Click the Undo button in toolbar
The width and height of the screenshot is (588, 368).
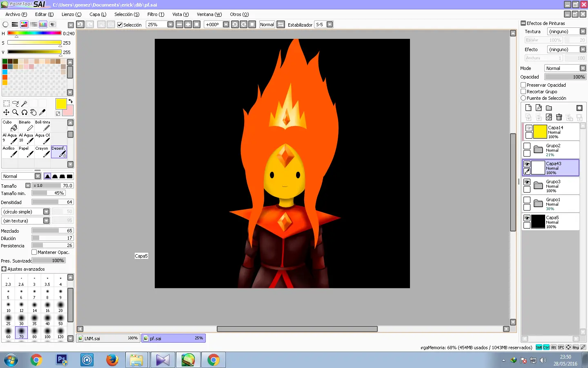pyautogui.click(x=80, y=25)
